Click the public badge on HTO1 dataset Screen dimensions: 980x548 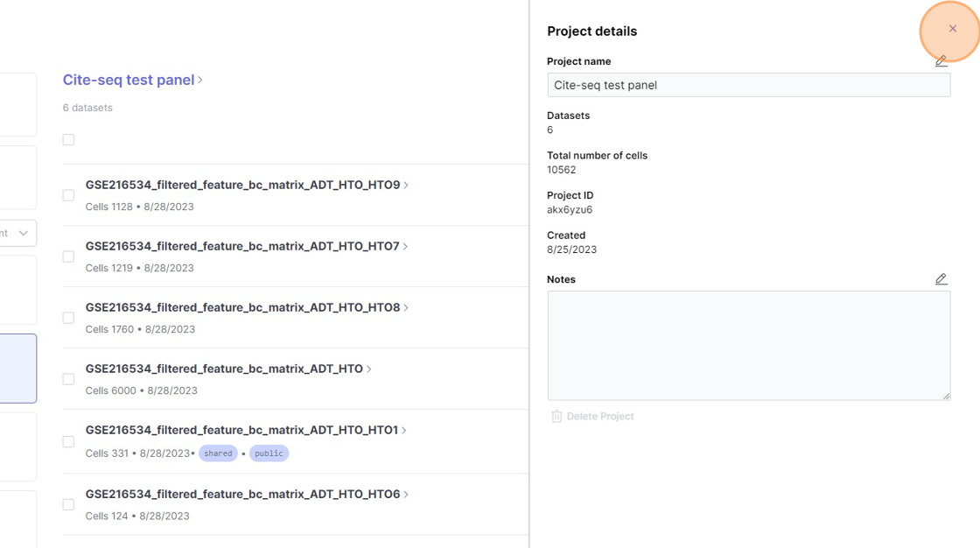coord(269,453)
